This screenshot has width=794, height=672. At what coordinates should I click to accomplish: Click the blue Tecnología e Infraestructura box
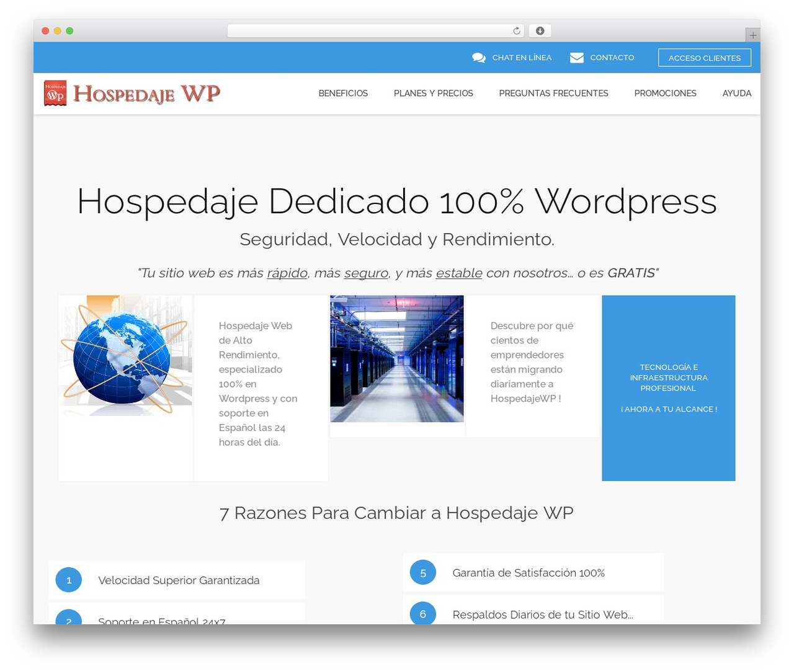pos(669,388)
